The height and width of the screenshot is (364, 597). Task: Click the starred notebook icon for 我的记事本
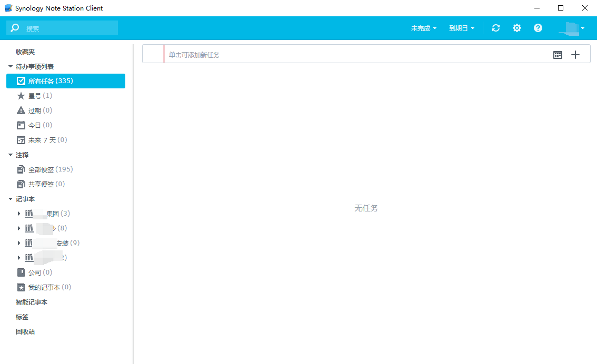coord(21,287)
